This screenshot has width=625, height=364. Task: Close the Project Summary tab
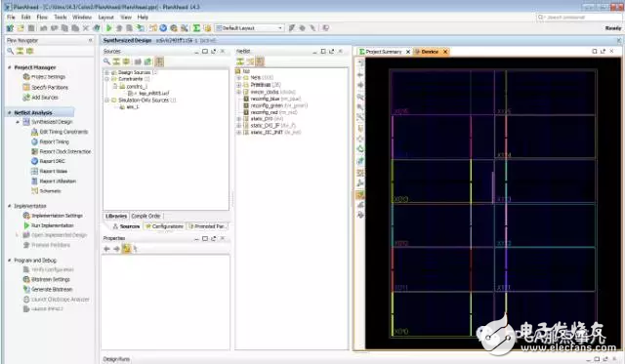pos(408,52)
